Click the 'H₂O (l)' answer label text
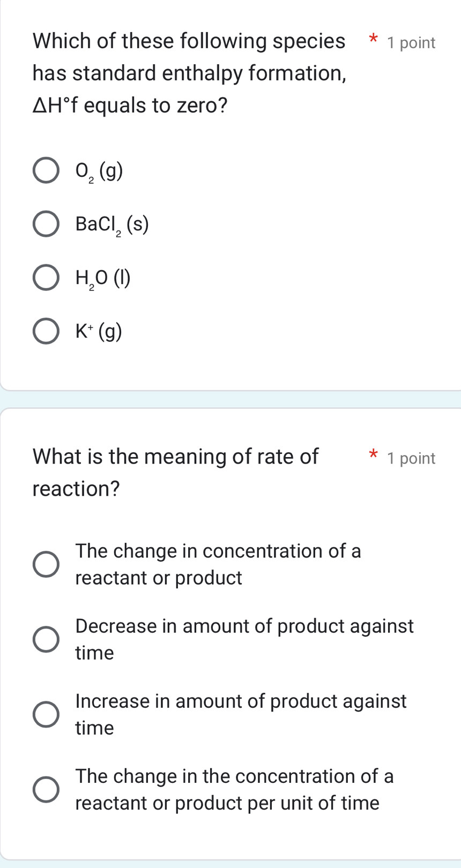 [103, 278]
